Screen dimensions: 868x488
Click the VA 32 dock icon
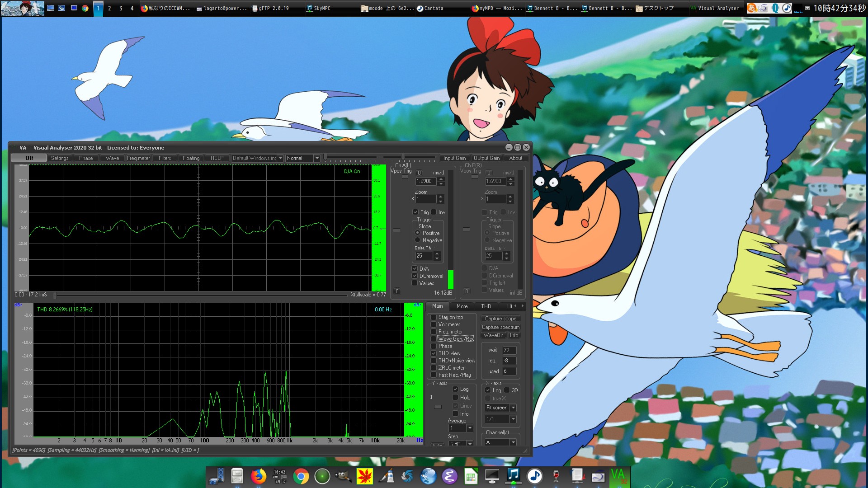coord(618,476)
